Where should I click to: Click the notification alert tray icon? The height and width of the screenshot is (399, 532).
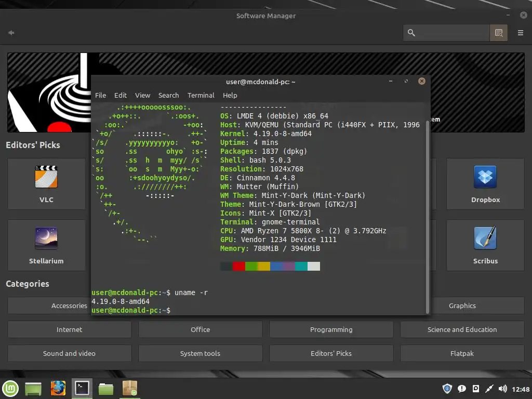(x=462, y=389)
